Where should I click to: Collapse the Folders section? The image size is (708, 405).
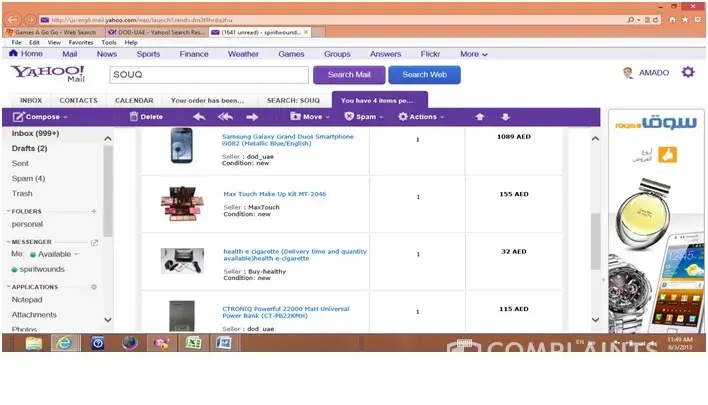coord(8,211)
